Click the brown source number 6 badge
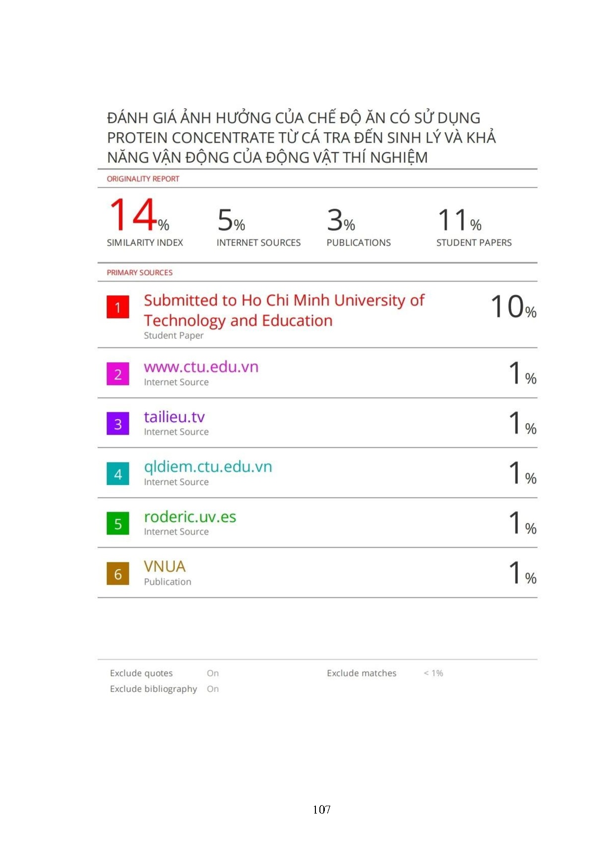The image size is (614, 868). 118,574
